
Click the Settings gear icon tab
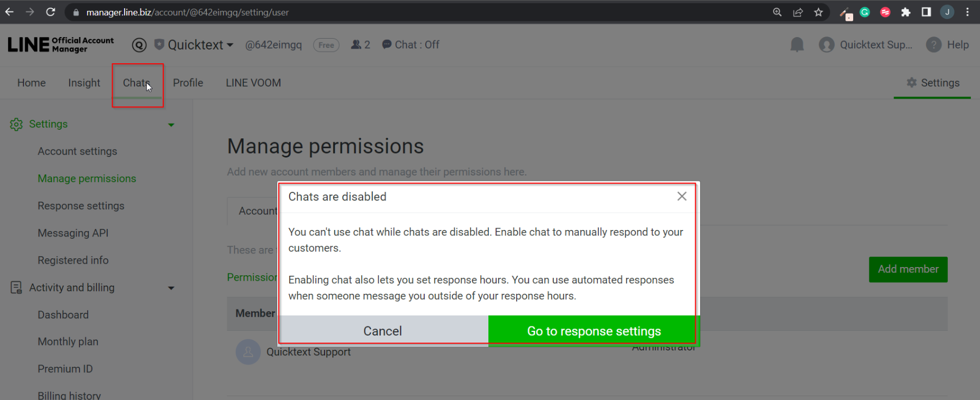[x=933, y=83]
